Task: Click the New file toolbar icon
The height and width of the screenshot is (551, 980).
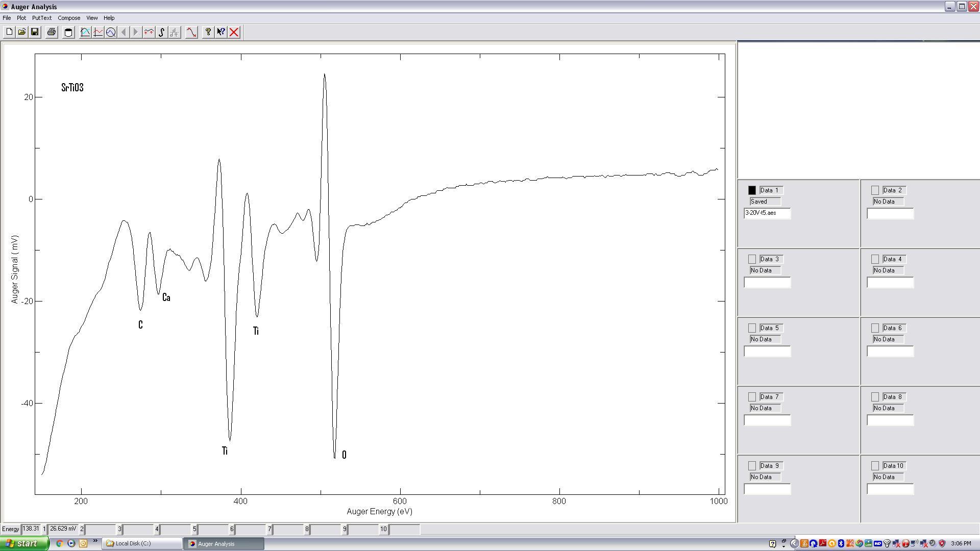Action: coord(9,32)
